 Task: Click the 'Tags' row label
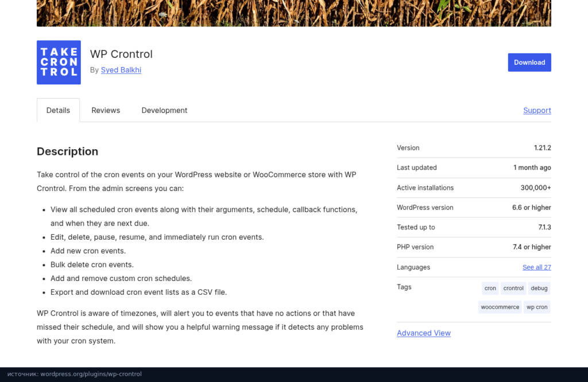[x=404, y=287]
